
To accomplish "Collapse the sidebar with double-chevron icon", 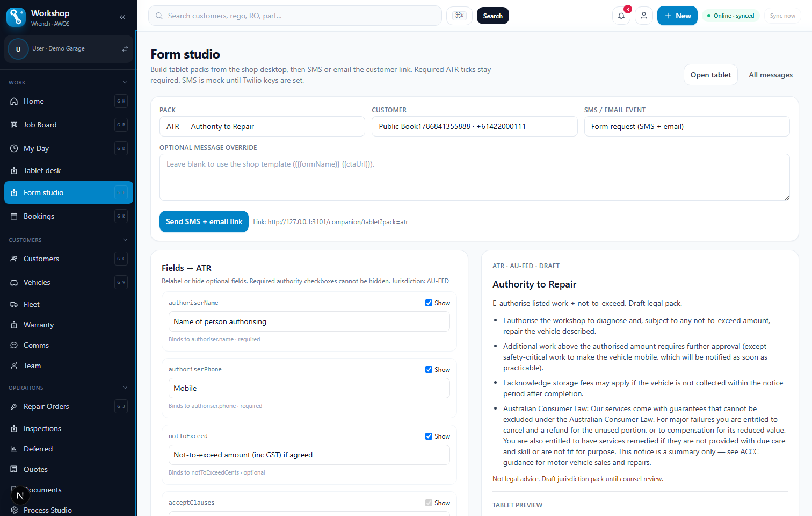I will (x=122, y=17).
